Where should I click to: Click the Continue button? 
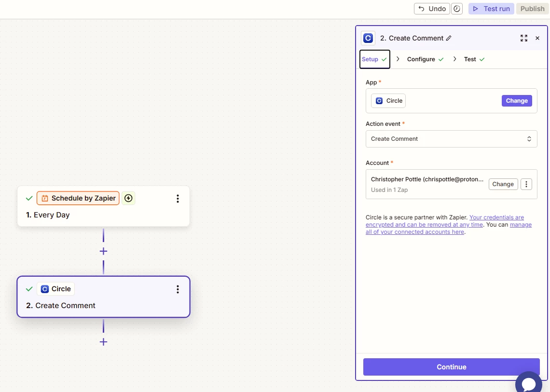pos(452,367)
